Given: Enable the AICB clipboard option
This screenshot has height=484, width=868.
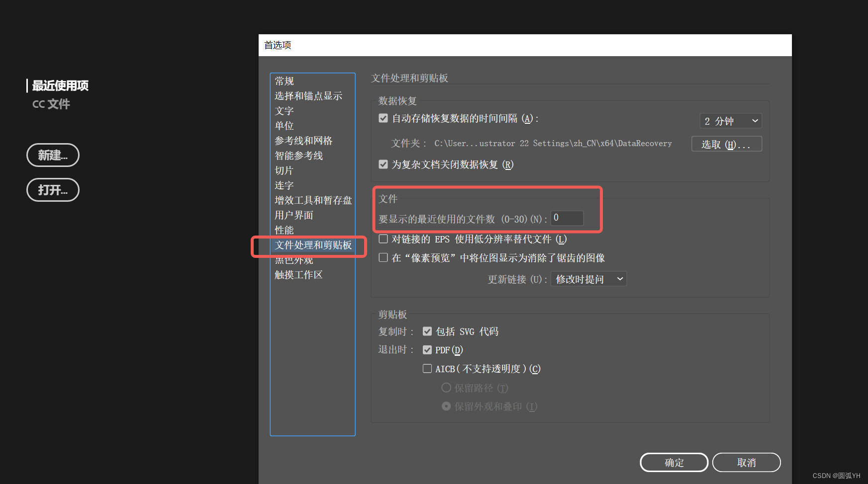Looking at the screenshot, I should [x=427, y=368].
